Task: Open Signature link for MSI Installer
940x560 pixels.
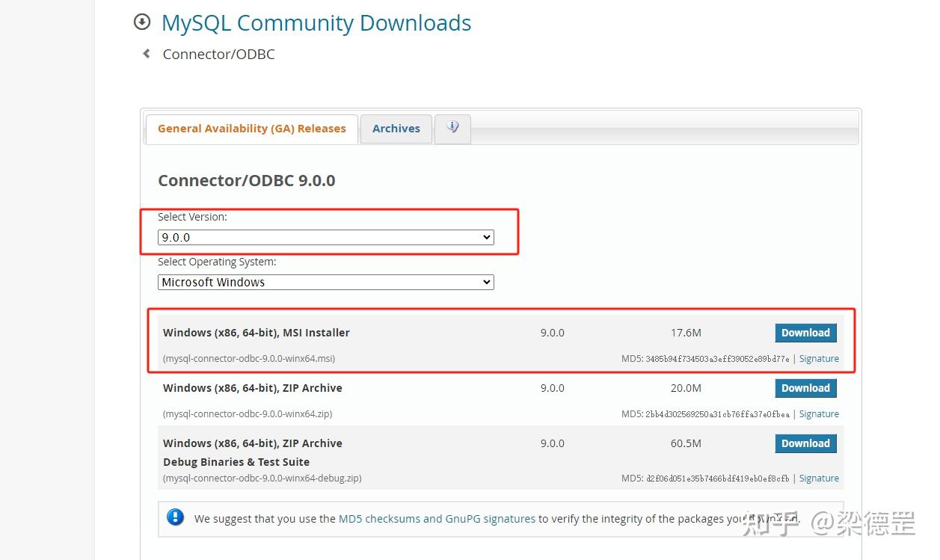Action: coord(819,359)
